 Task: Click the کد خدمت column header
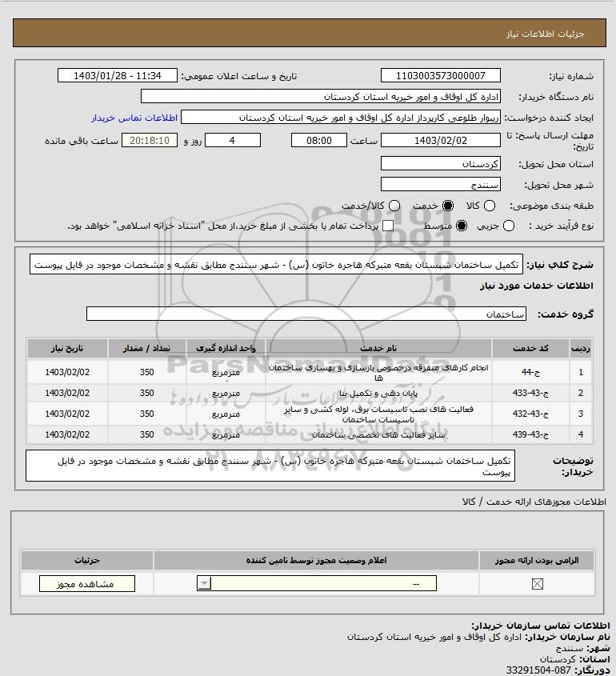click(x=530, y=348)
